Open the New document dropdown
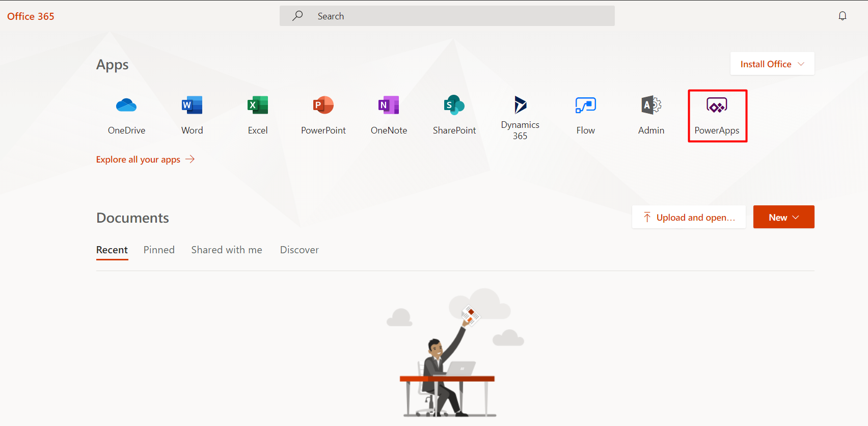Screen dimensions: 868x426 [x=784, y=217]
